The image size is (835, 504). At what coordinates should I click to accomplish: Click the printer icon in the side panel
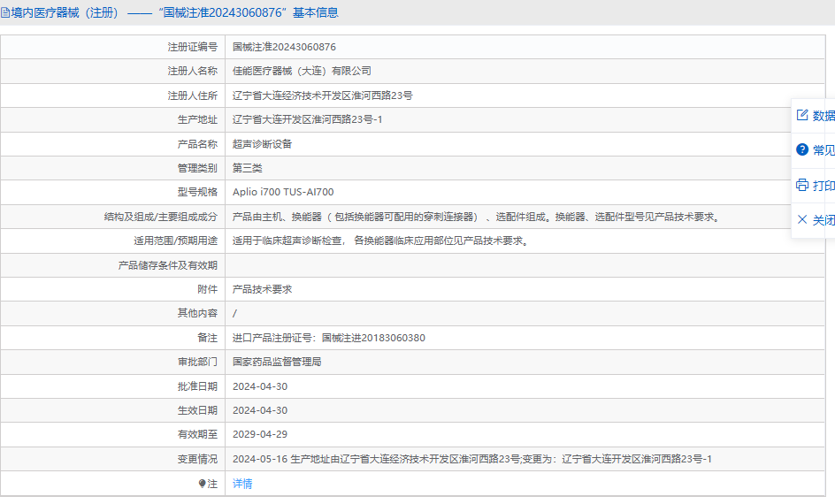(x=802, y=185)
